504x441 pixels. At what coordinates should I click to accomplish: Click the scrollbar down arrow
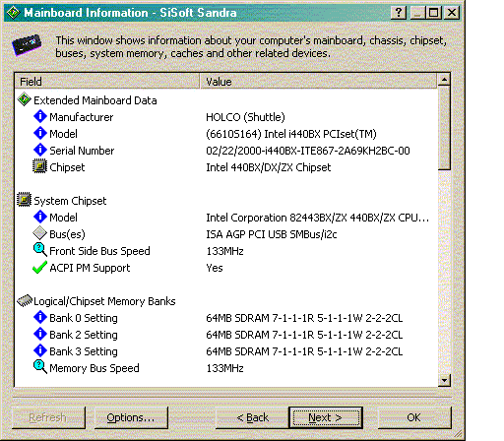pos(444,380)
